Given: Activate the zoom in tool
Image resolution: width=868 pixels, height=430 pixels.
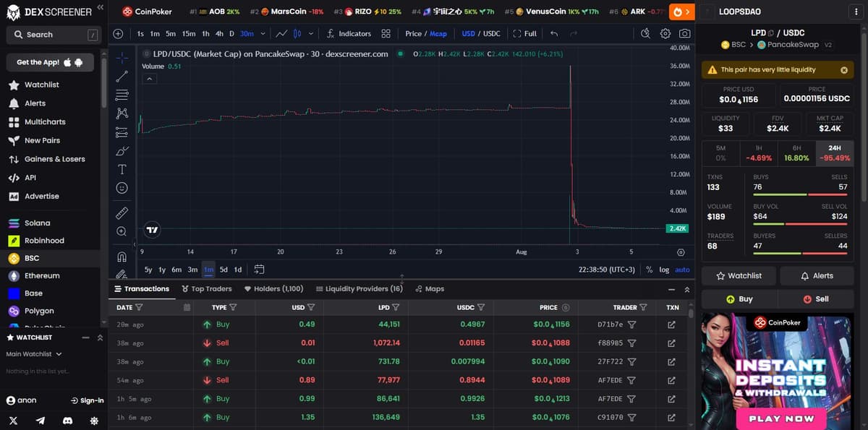Looking at the screenshot, I should (x=122, y=231).
